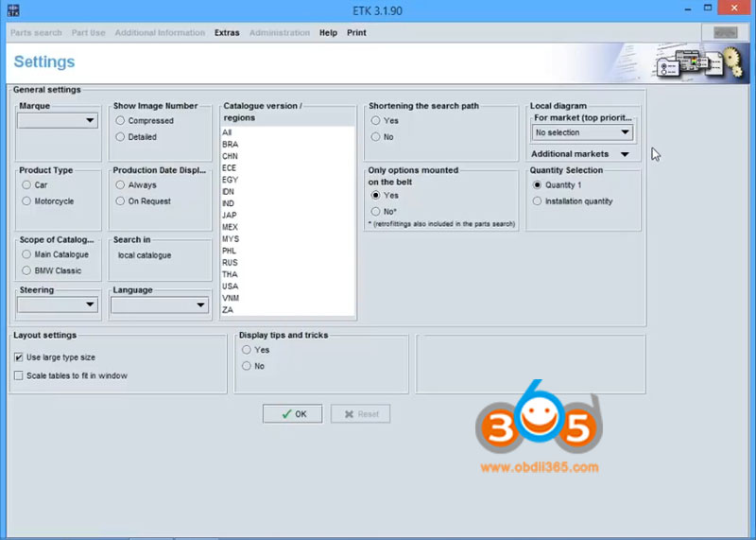The width and height of the screenshot is (756, 540).
Task: Select VNM region in the list
Action: point(288,298)
